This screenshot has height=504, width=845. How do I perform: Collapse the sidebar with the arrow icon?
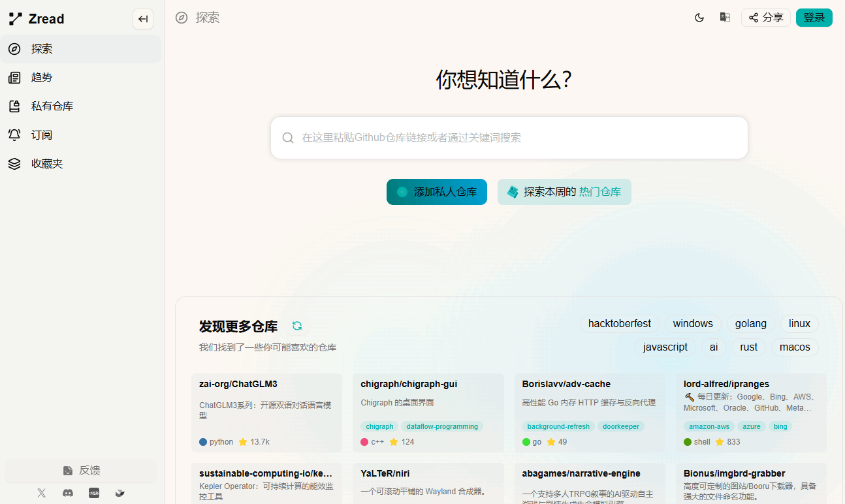pyautogui.click(x=143, y=19)
